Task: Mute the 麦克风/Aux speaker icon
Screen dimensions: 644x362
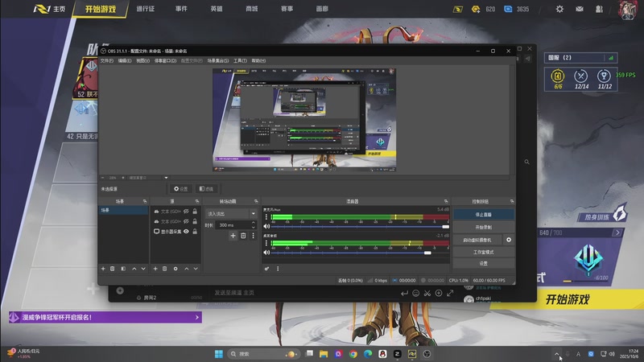Action: [x=266, y=226]
